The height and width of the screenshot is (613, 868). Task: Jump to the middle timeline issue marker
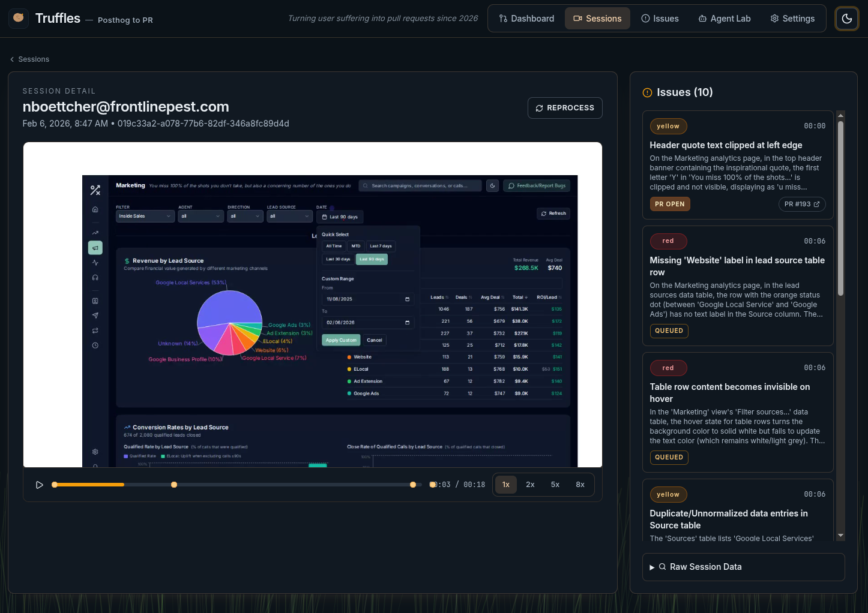(174, 485)
